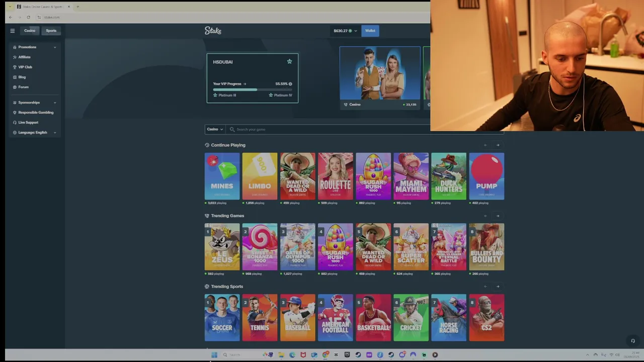The height and width of the screenshot is (362, 644).
Task: Open the Duck Hunters game
Action: (449, 176)
